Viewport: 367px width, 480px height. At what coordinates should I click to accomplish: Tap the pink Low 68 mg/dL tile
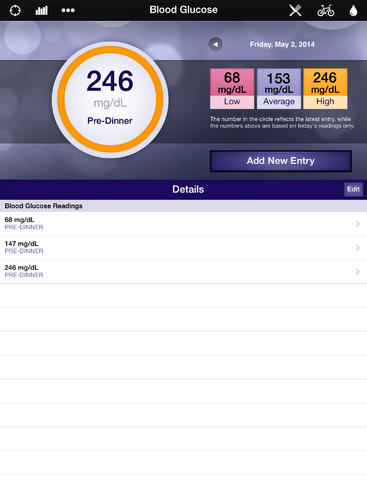[232, 89]
